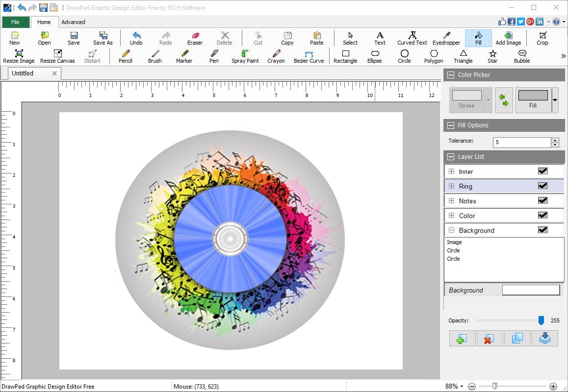Screen dimensions: 568x392
Task: Choose the Bezier Curve tool
Action: [x=309, y=56]
